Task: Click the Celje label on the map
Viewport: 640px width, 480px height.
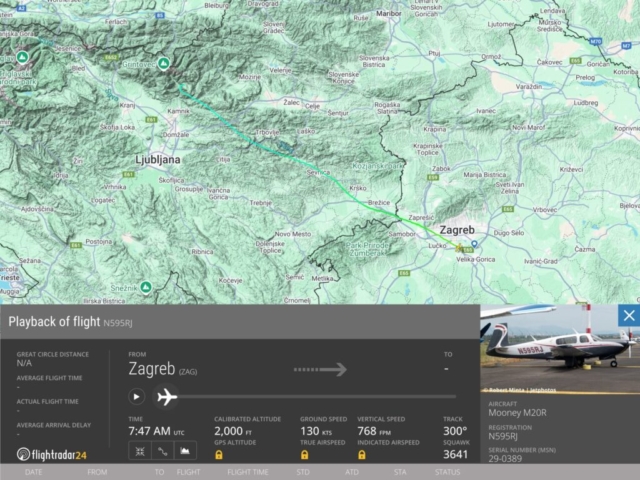Action: (x=312, y=106)
